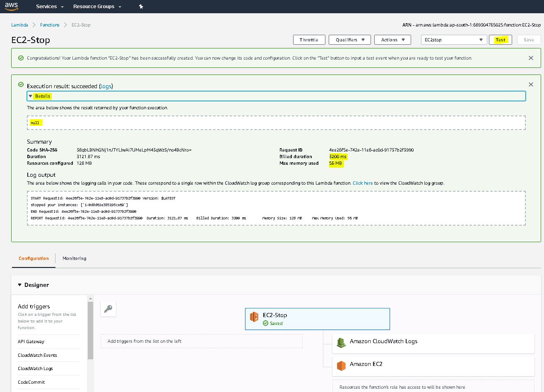This screenshot has height=392, width=544.
Task: Add the CloudWatch Events trigger
Action: click(x=37, y=355)
